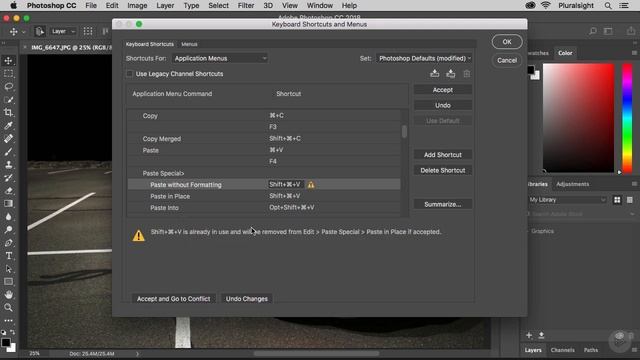Click the Summarize... button

click(x=443, y=204)
